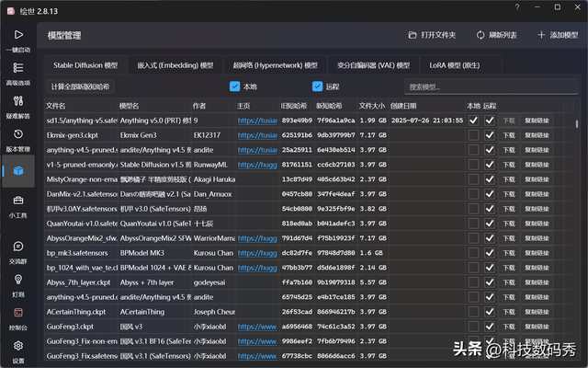Sort by 作者 column header
This screenshot has width=588, height=368.
pyautogui.click(x=213, y=106)
